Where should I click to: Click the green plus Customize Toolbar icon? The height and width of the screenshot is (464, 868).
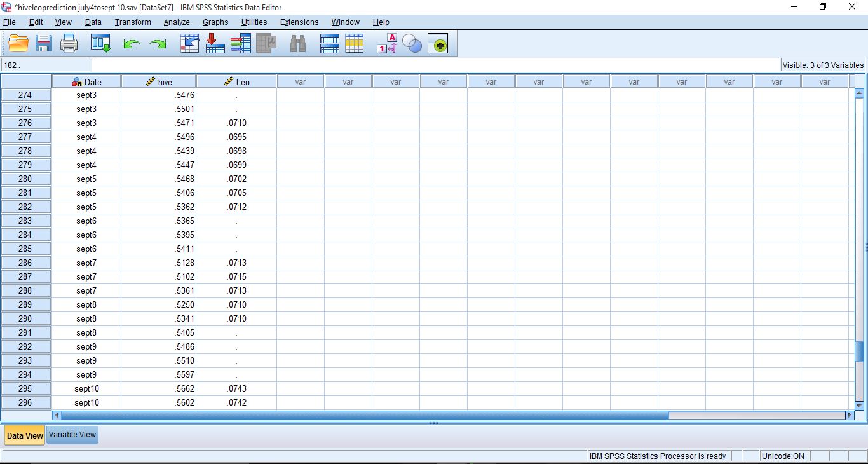(x=438, y=44)
